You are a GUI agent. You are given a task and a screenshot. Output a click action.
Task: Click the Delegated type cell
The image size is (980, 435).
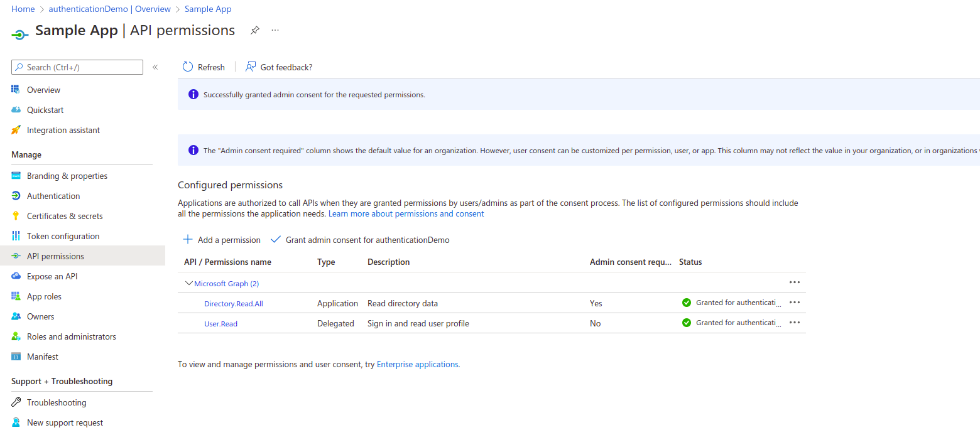pos(335,323)
